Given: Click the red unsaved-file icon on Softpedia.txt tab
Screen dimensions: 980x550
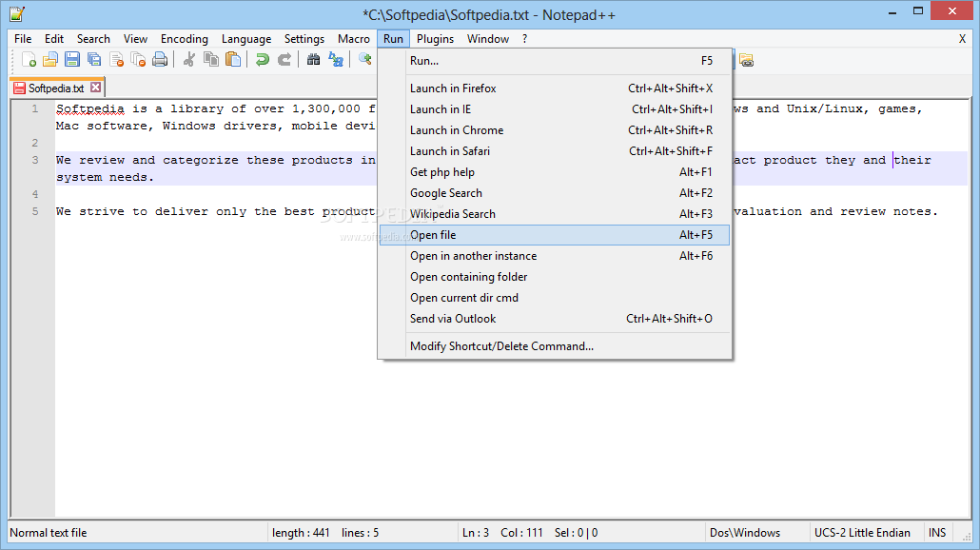Looking at the screenshot, I should 19,88.
